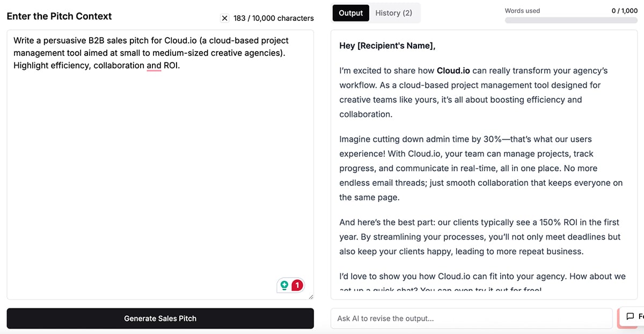The width and height of the screenshot is (644, 334).
Task: Open the green Grammarly lightbulb icon
Action: (x=284, y=286)
